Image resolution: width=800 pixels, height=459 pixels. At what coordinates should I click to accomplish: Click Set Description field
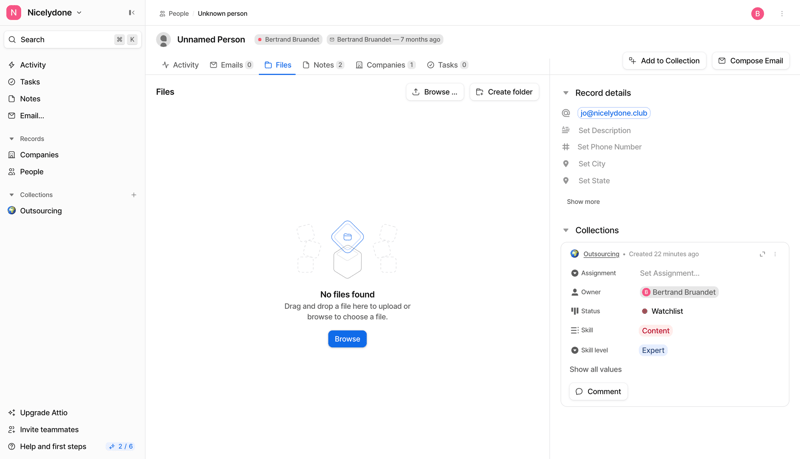click(605, 131)
